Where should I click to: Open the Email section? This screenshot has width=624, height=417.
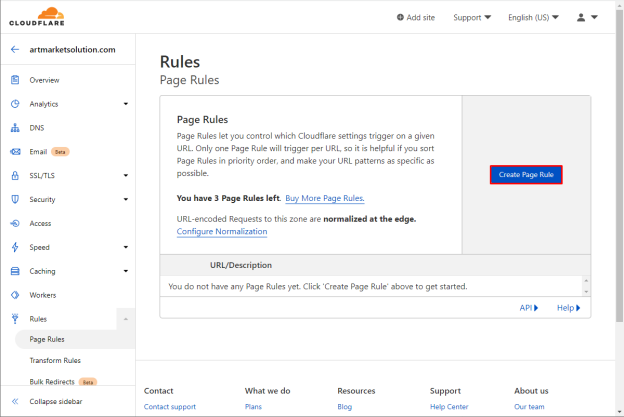(38, 152)
